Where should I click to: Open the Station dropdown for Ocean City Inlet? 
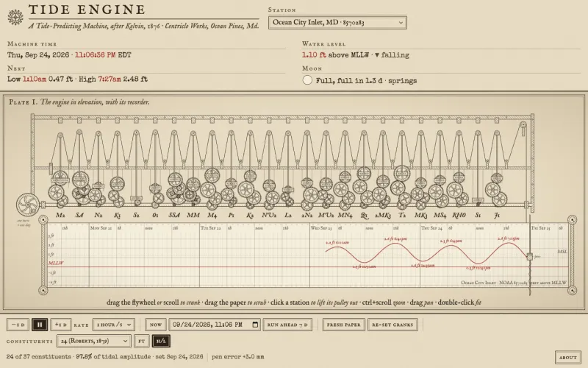click(x=337, y=23)
